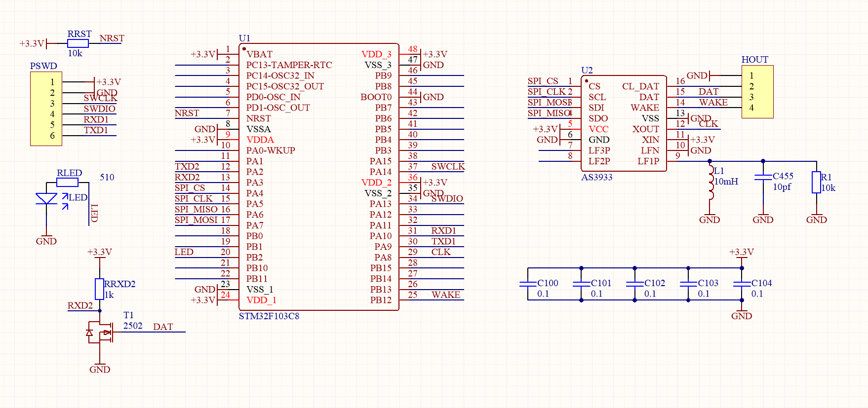Select the PC13-TAMPER-RTC pin name
The width and height of the screenshot is (868, 408).
click(289, 65)
